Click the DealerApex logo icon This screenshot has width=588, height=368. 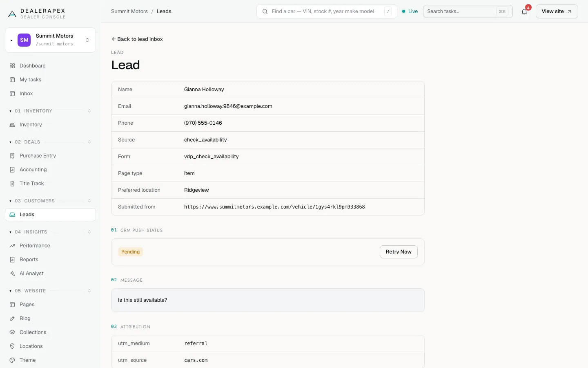pos(12,14)
